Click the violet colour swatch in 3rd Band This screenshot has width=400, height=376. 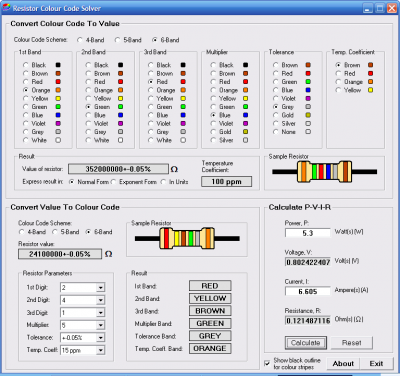[183, 123]
